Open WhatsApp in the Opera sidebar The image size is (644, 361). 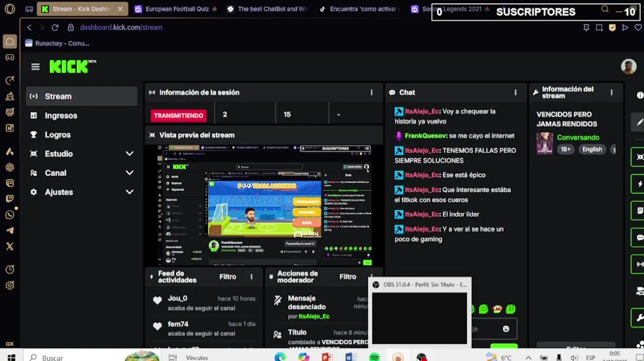(10, 215)
